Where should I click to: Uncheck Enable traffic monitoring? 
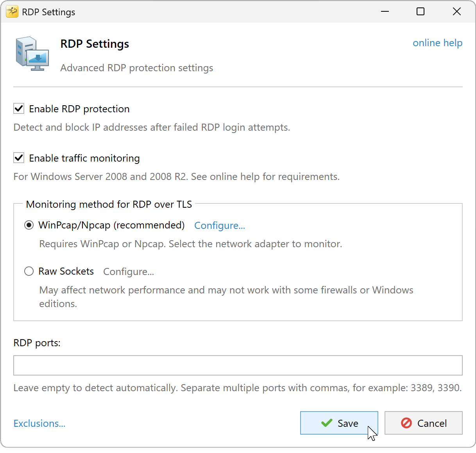tap(19, 158)
